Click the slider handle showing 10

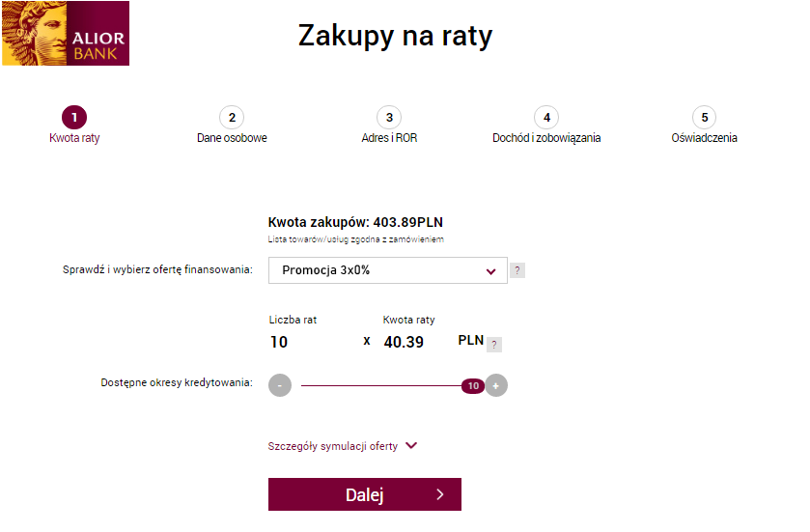473,385
